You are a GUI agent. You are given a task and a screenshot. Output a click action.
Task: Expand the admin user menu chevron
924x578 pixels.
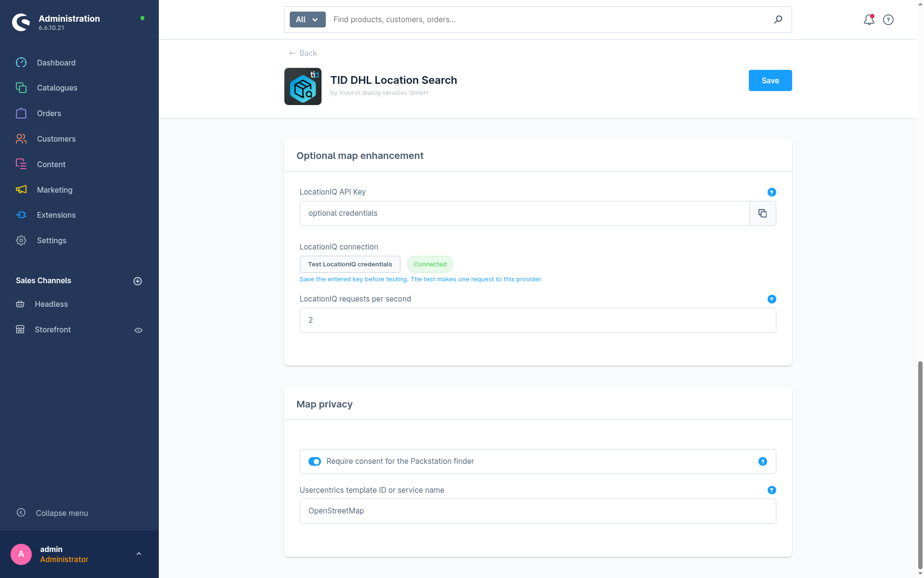tap(139, 554)
